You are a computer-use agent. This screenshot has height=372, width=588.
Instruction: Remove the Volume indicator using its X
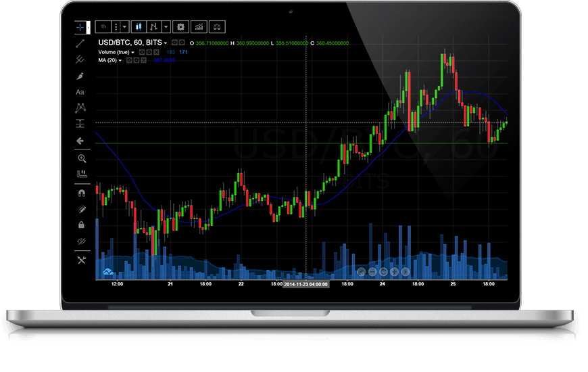tap(157, 52)
